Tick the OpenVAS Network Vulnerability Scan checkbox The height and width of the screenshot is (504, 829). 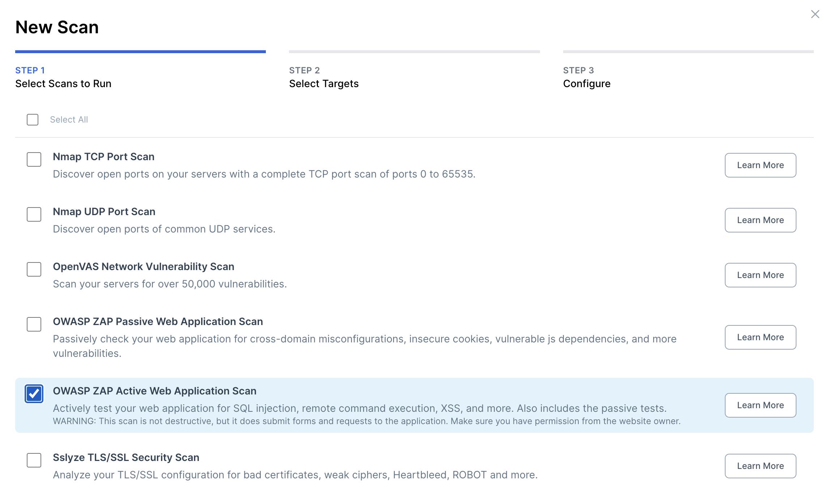34,269
